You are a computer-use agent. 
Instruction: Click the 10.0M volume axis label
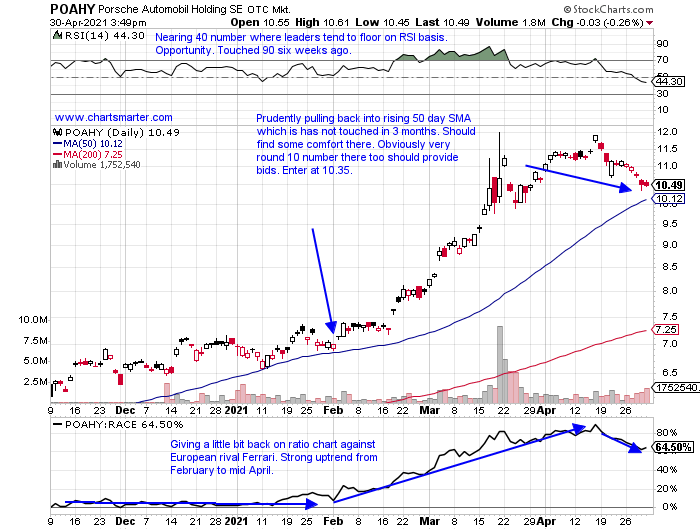[x=33, y=320]
